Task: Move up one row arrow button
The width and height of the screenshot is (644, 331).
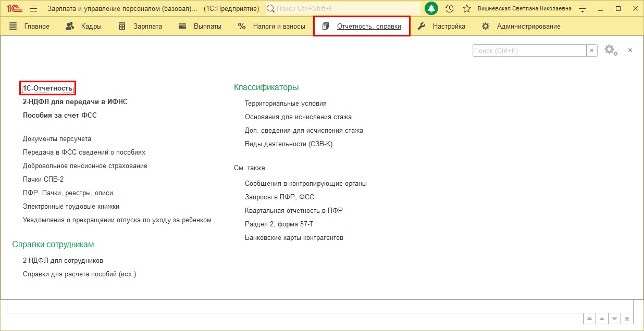Action: [x=602, y=319]
